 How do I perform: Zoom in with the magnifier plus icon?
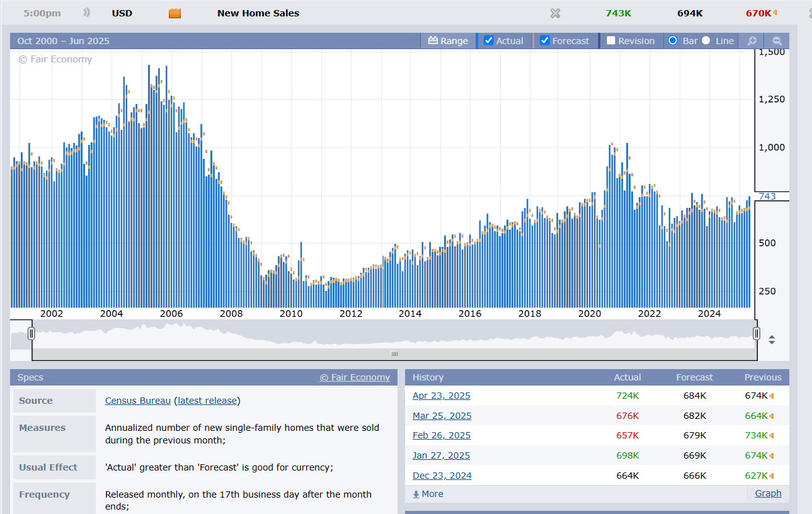click(x=752, y=41)
